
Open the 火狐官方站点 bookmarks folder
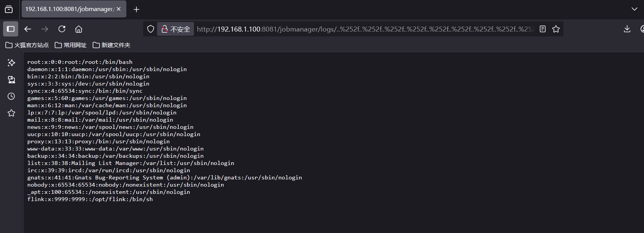point(27,45)
